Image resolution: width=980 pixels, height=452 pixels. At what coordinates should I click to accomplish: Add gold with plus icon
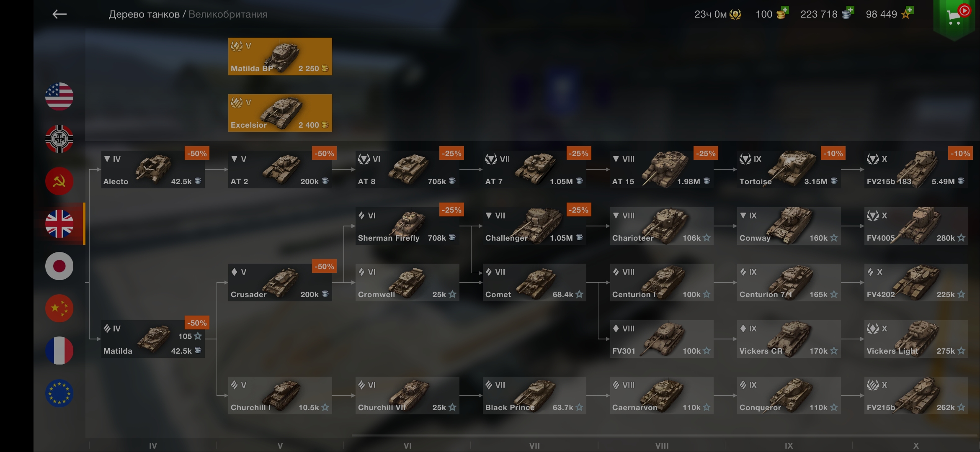pyautogui.click(x=784, y=10)
